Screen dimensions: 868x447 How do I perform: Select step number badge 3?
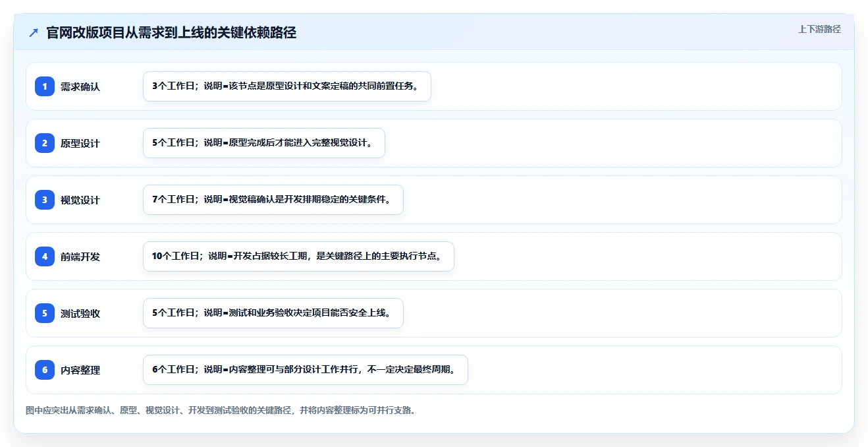pyautogui.click(x=45, y=200)
